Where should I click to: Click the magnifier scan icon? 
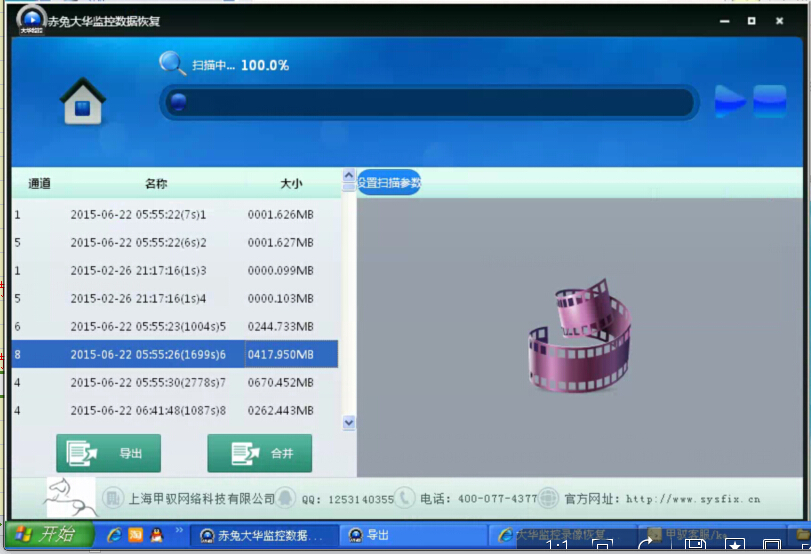click(172, 64)
